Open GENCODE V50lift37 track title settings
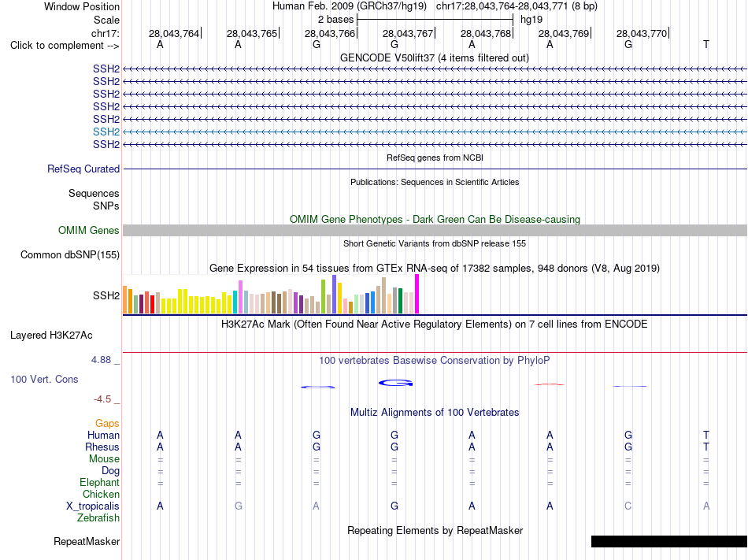Viewport: 748px width, 560px height. pyautogui.click(x=434, y=57)
